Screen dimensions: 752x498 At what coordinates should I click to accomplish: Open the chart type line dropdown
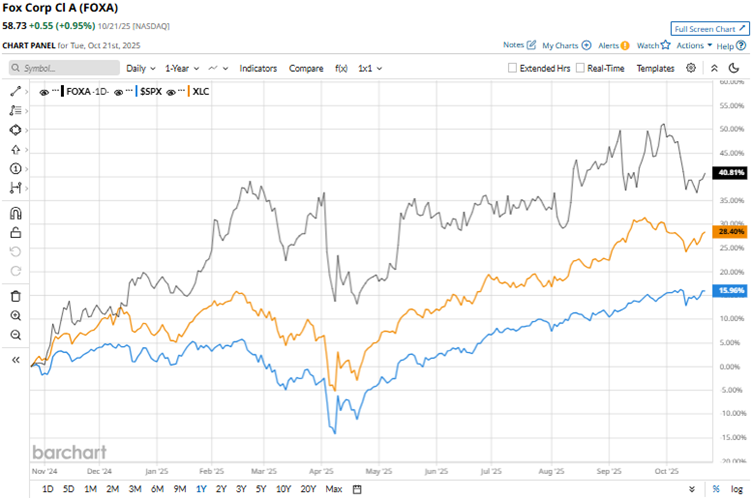218,68
